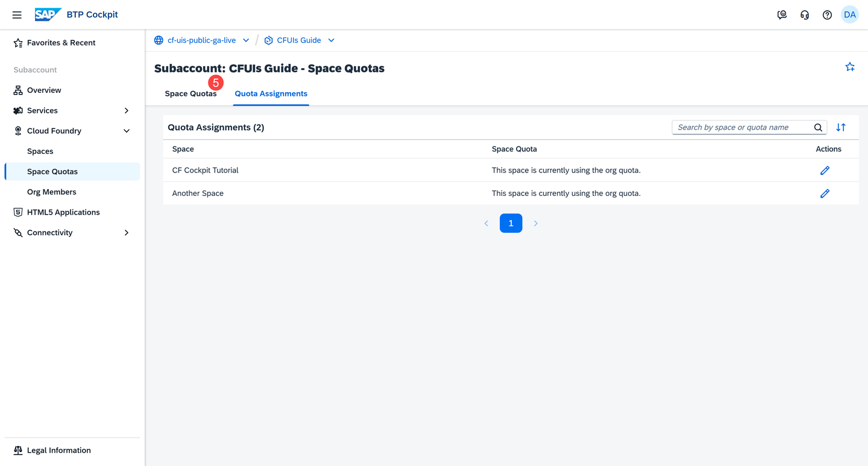
Task: Click the Services puzzle icon
Action: coord(18,111)
